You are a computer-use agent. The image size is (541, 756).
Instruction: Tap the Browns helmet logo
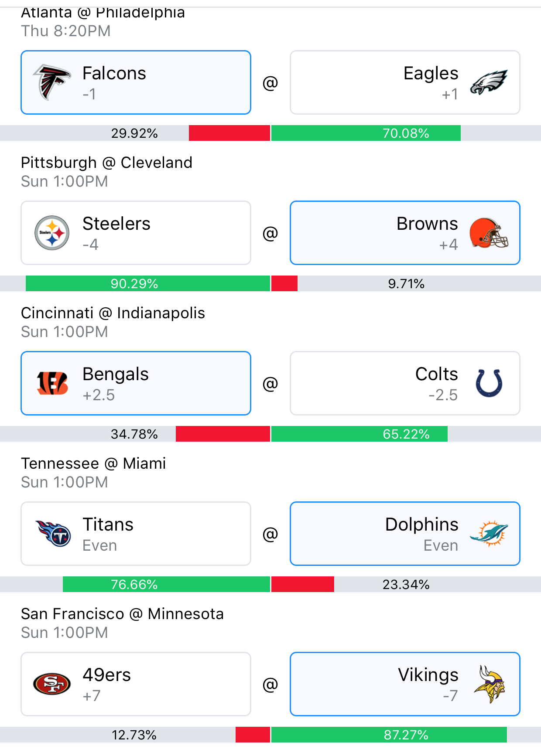coord(489,233)
